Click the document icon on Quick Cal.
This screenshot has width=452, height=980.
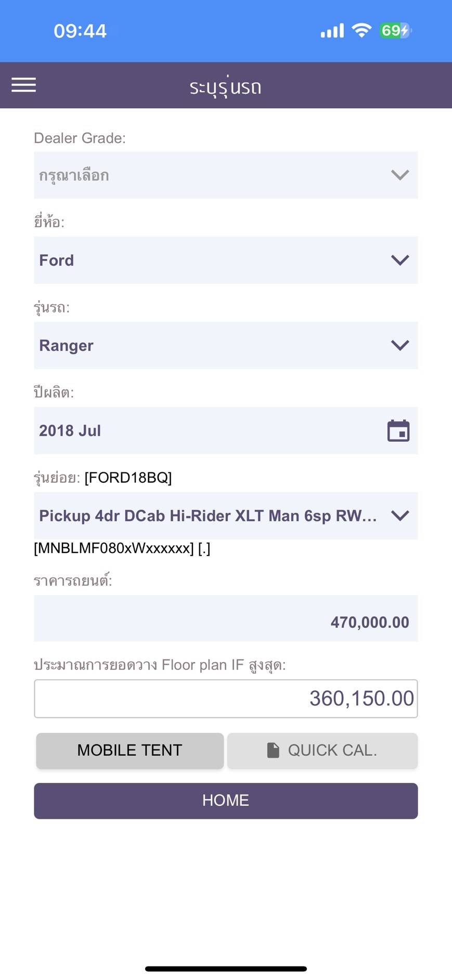click(273, 750)
